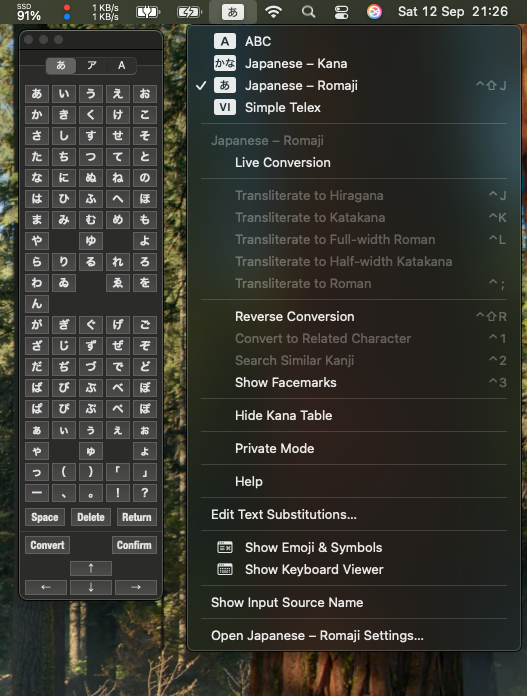Screen dimensions: 527x696
Task: Click the Confirm button in kana table
Action: tap(134, 545)
